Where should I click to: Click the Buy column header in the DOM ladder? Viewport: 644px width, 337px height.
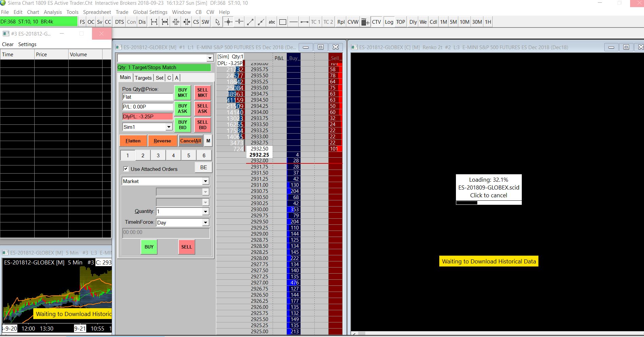[x=294, y=58]
